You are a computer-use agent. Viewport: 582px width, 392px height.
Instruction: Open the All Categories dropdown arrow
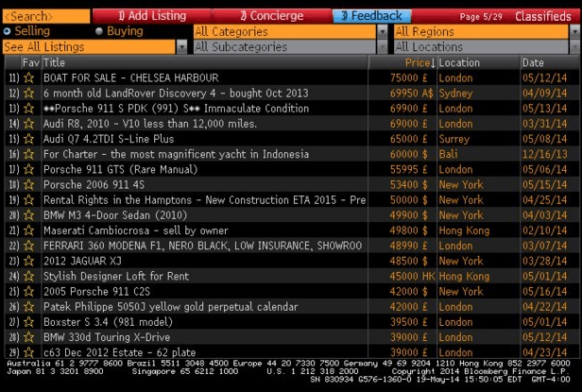click(x=383, y=31)
